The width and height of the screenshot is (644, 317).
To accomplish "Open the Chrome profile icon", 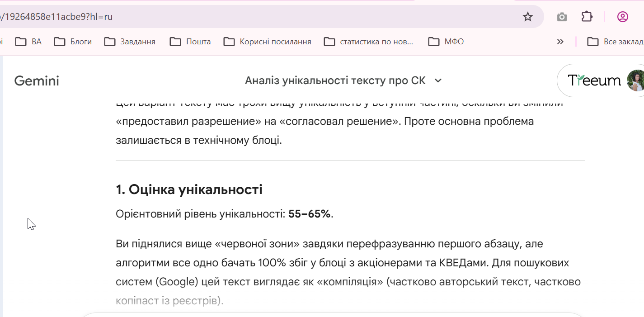I will 622,17.
